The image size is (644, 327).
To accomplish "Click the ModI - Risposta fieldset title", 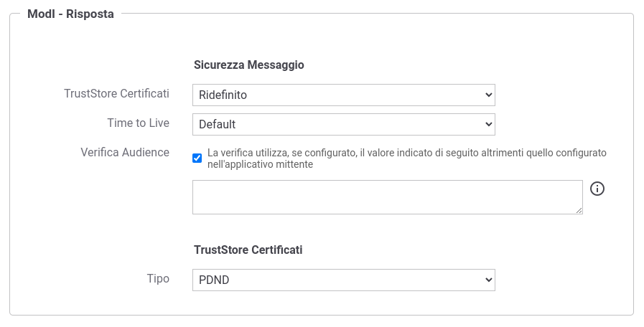I will pos(70,14).
